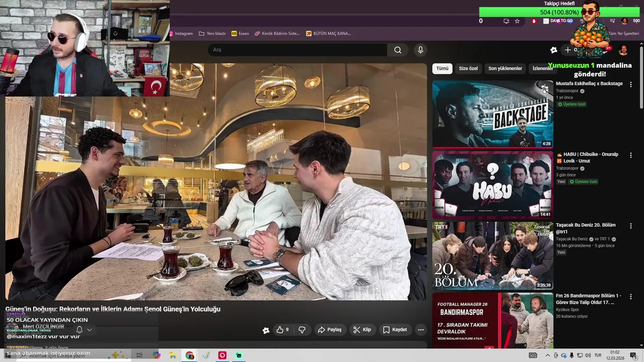The width and height of the screenshot is (644, 362).
Task: Open YouTube account avatar menu
Action: (x=623, y=50)
